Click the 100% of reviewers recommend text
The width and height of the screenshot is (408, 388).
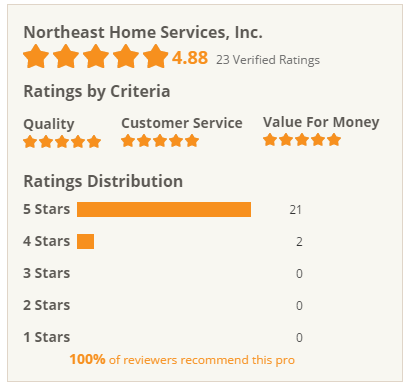[x=182, y=360]
